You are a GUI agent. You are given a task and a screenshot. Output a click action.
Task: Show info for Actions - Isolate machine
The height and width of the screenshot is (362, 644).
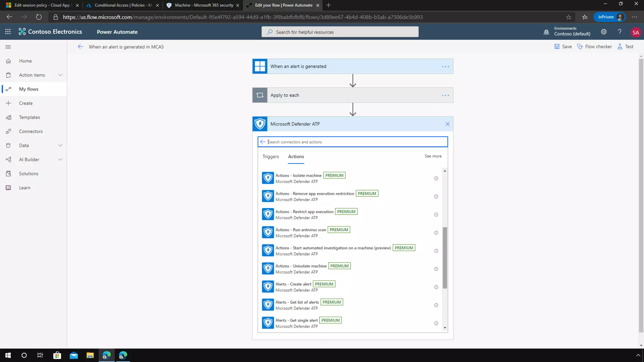coord(436,178)
